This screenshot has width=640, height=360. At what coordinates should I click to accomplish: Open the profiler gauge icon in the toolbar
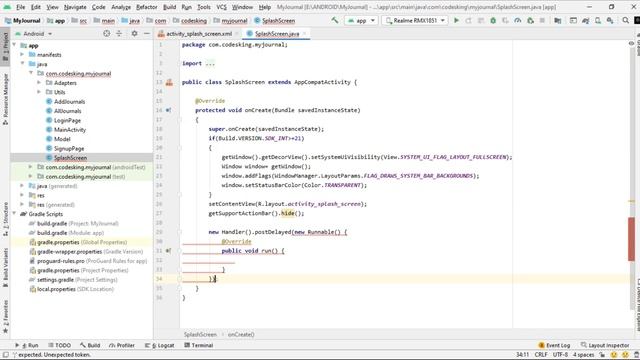518,20
